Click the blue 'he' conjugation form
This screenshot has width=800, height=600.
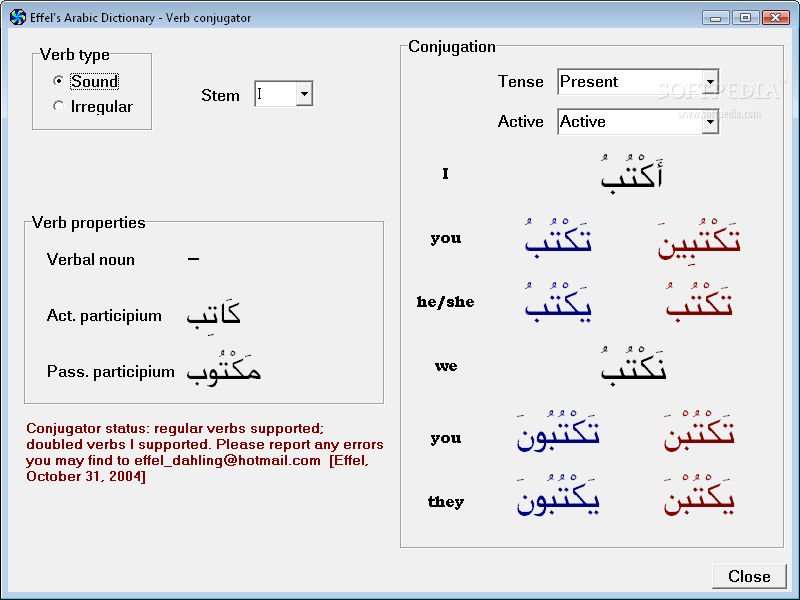click(x=558, y=303)
